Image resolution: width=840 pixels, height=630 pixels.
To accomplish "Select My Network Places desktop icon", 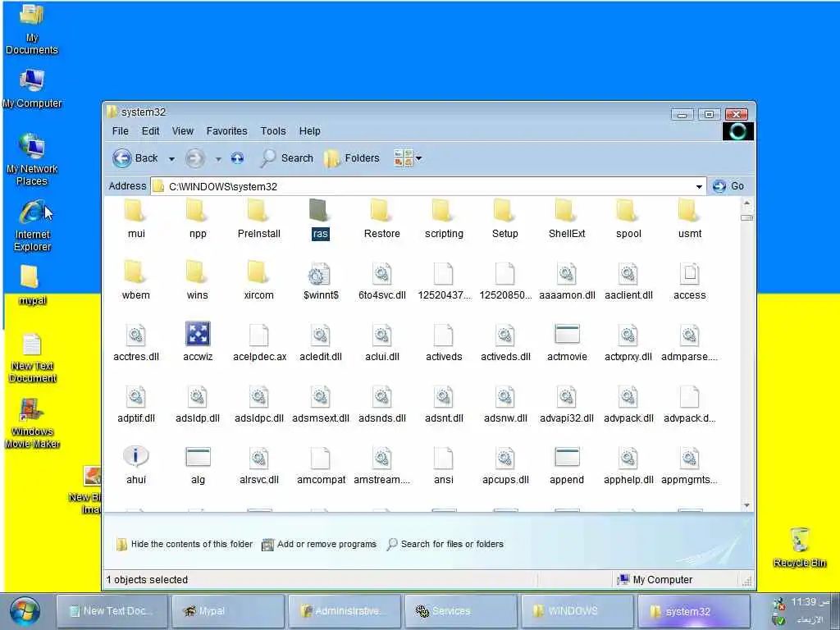I will [x=32, y=159].
